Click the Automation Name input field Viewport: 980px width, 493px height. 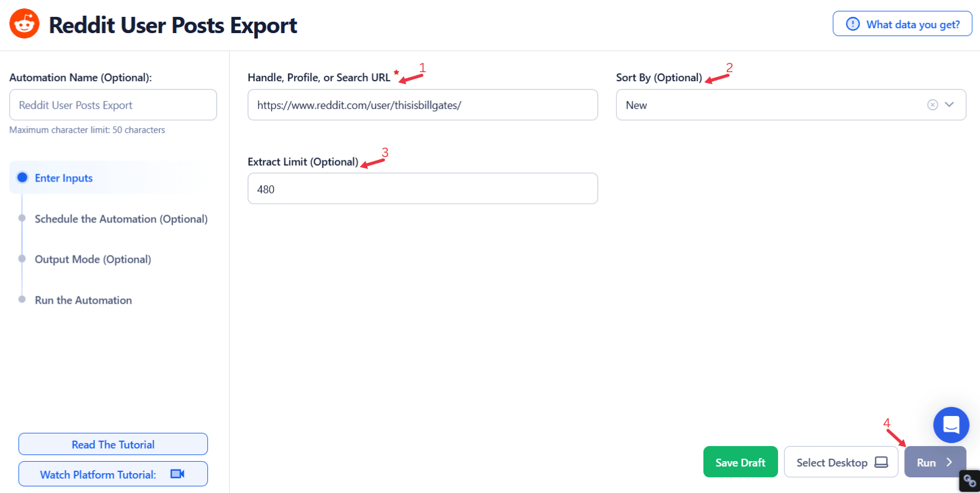[112, 105]
